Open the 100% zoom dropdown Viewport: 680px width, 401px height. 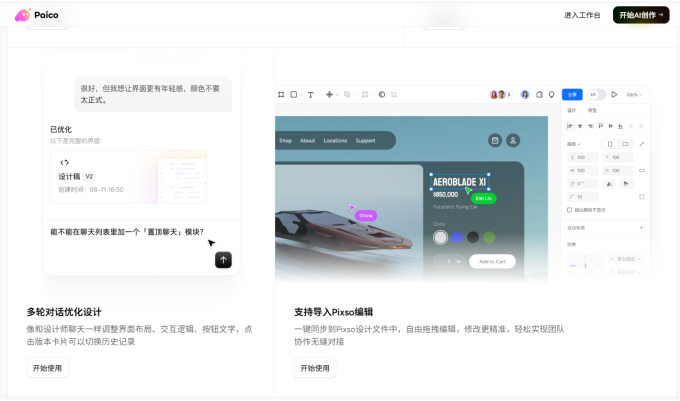point(634,95)
